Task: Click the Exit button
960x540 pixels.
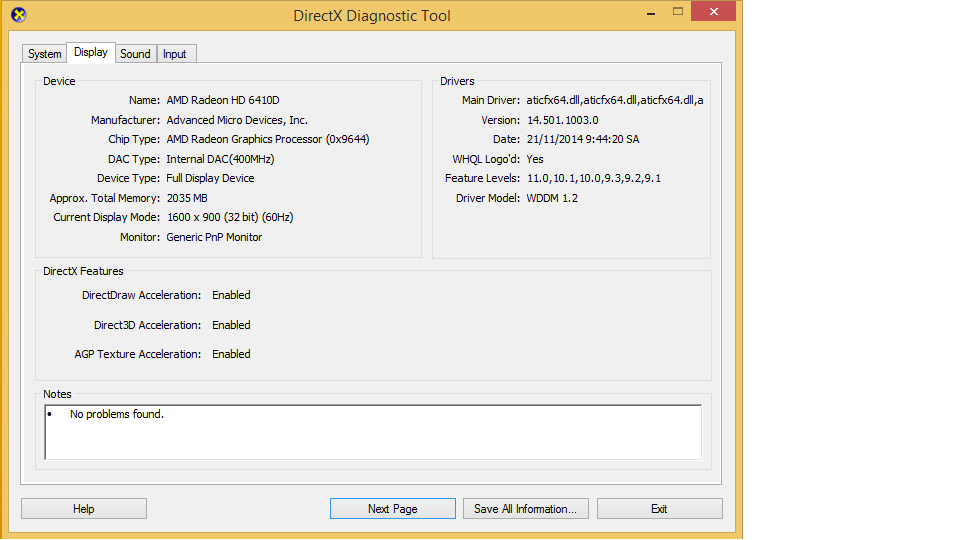Action: pos(659,509)
